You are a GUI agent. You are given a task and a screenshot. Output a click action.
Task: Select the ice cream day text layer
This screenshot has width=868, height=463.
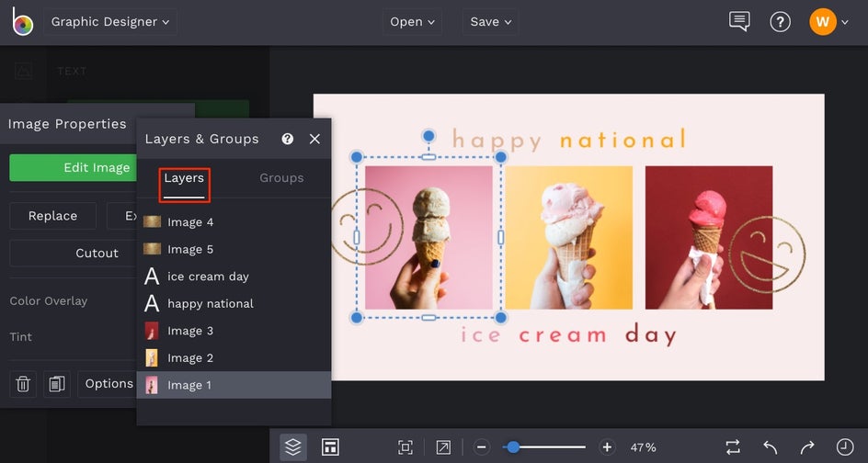click(234, 277)
